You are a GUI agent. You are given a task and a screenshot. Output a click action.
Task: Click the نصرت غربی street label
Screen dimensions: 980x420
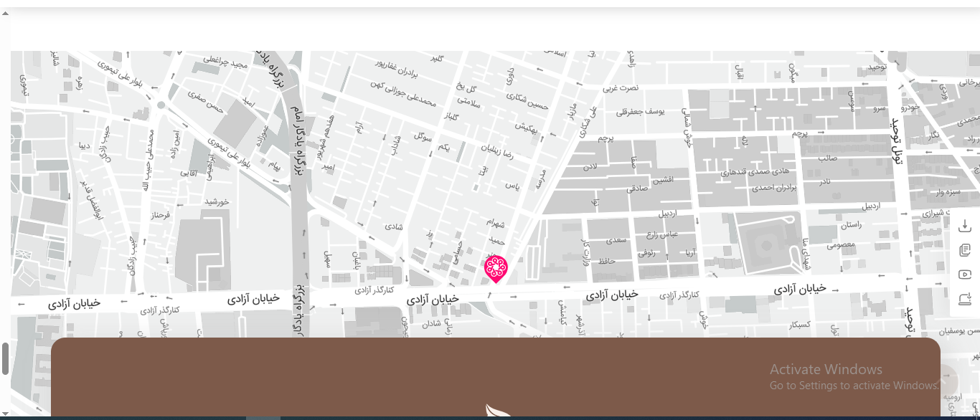(620, 89)
